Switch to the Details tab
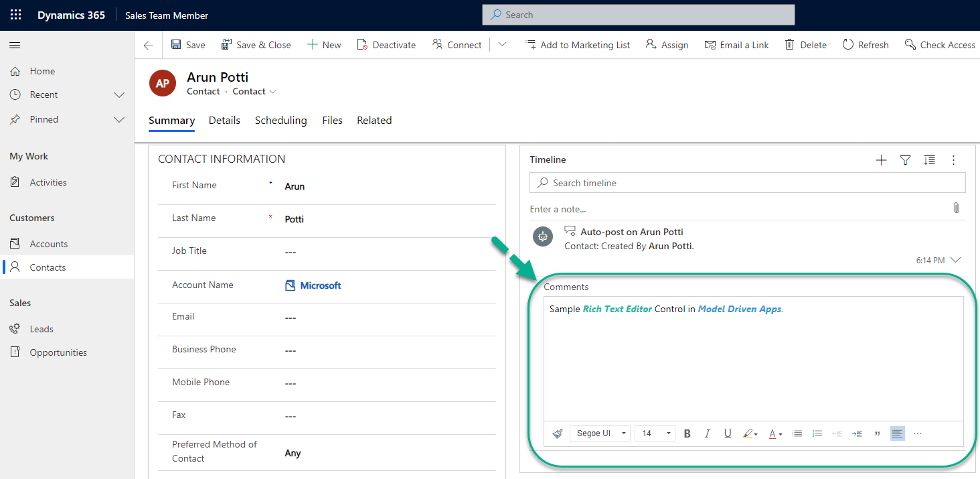980x479 pixels. point(224,121)
